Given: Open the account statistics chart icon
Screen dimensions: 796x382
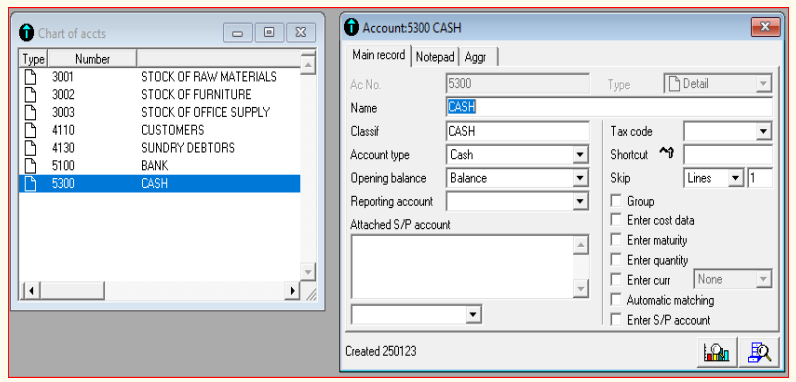Looking at the screenshot, I should 716,352.
